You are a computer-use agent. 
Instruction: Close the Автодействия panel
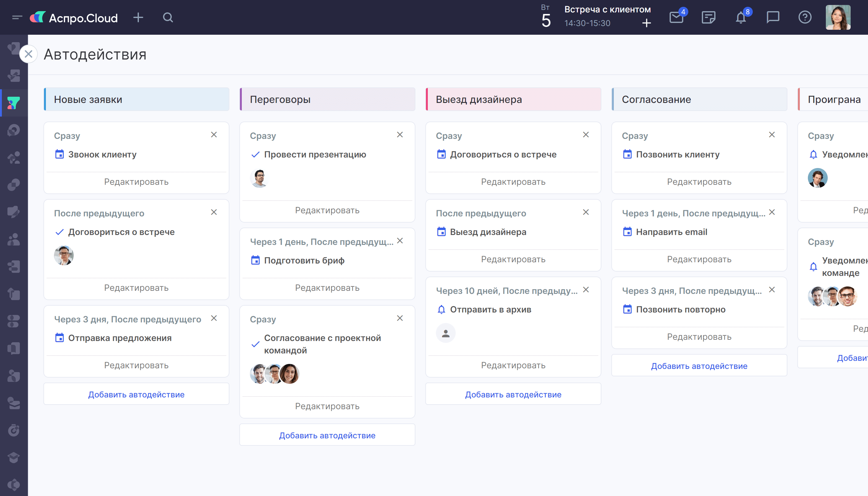(29, 54)
